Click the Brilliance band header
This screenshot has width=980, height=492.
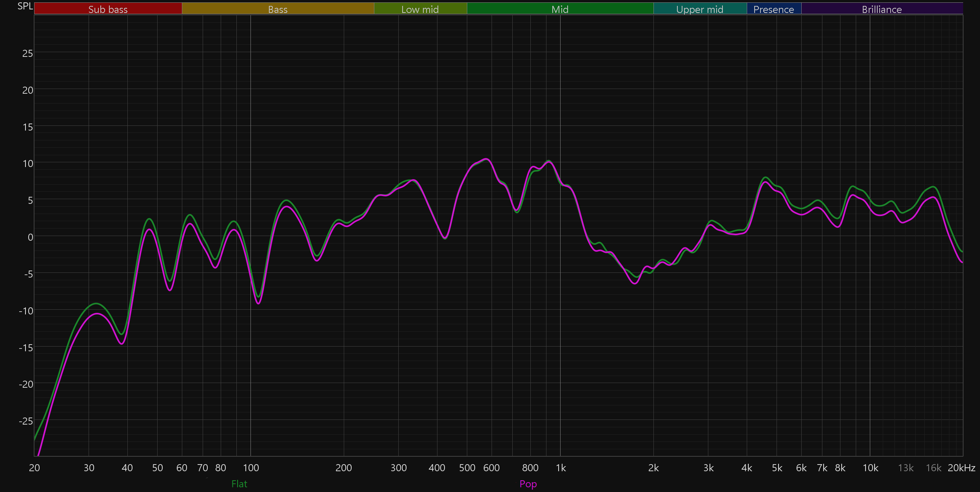(882, 9)
